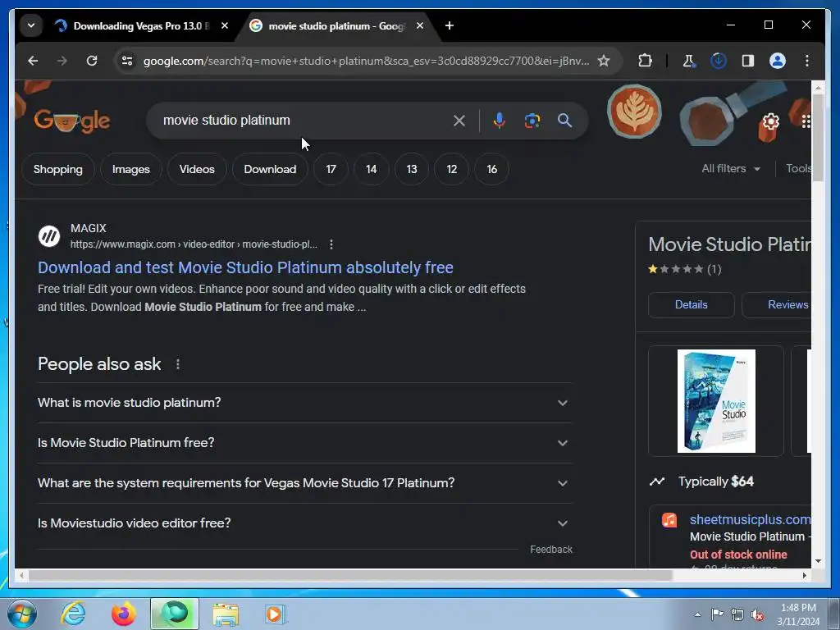Viewport: 840px width, 630px height.
Task: Open the MAGIX result three-dot menu
Action: (x=331, y=244)
